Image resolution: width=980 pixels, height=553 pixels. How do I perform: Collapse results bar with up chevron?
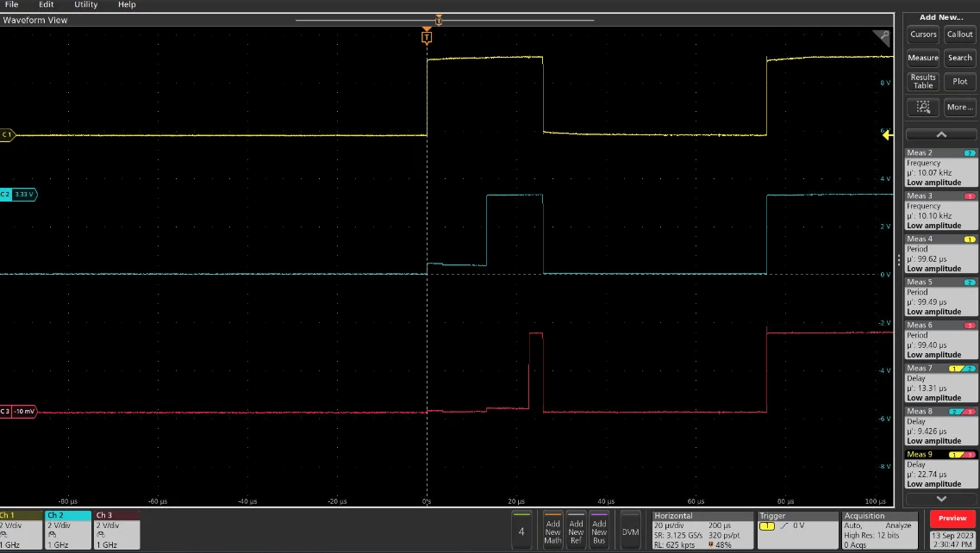pyautogui.click(x=941, y=134)
